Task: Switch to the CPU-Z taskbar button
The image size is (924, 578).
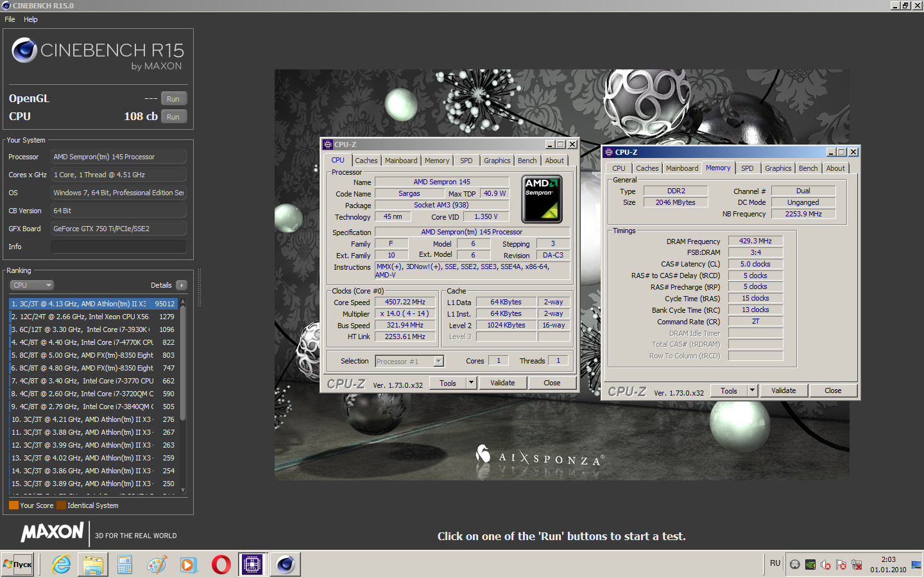Action: point(252,565)
